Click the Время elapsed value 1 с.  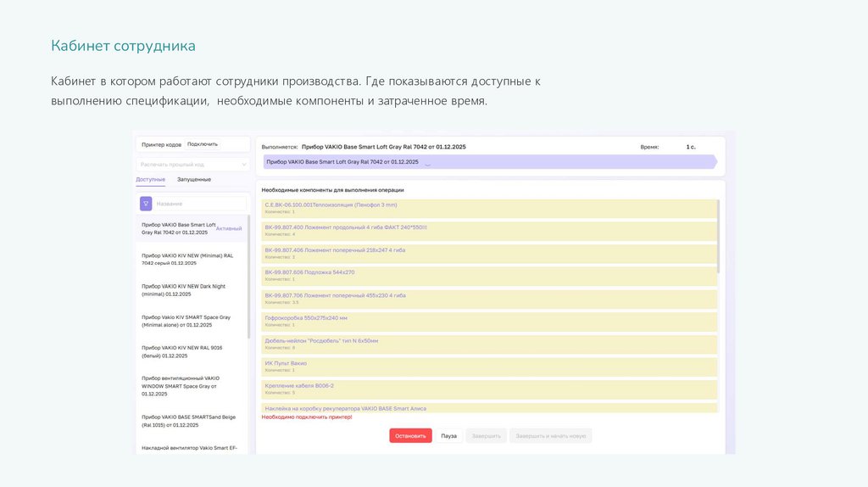691,148
